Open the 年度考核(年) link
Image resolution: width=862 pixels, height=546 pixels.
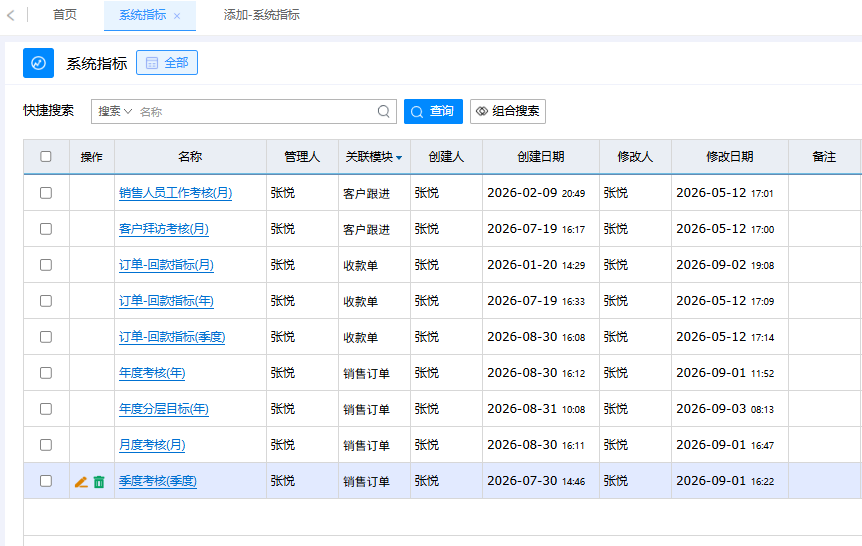pos(152,373)
